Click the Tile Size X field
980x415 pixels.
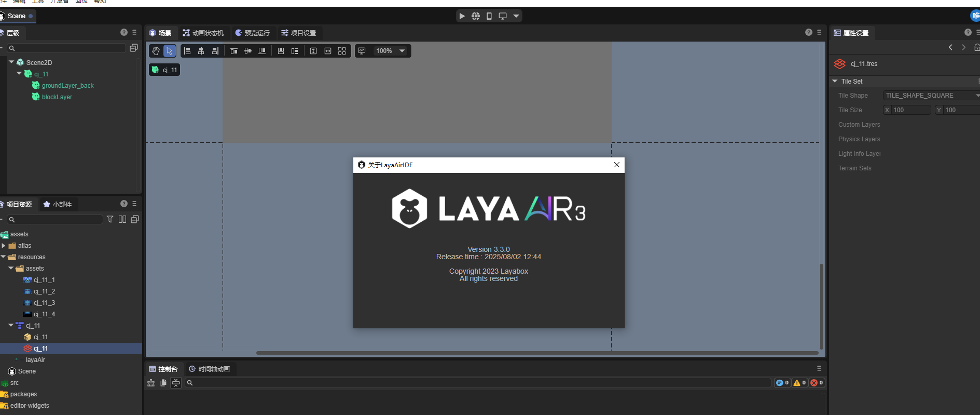pyautogui.click(x=907, y=110)
